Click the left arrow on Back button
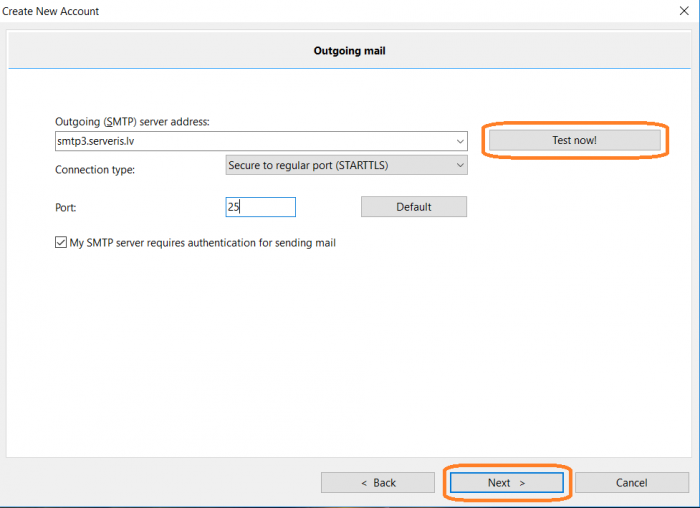 364,483
